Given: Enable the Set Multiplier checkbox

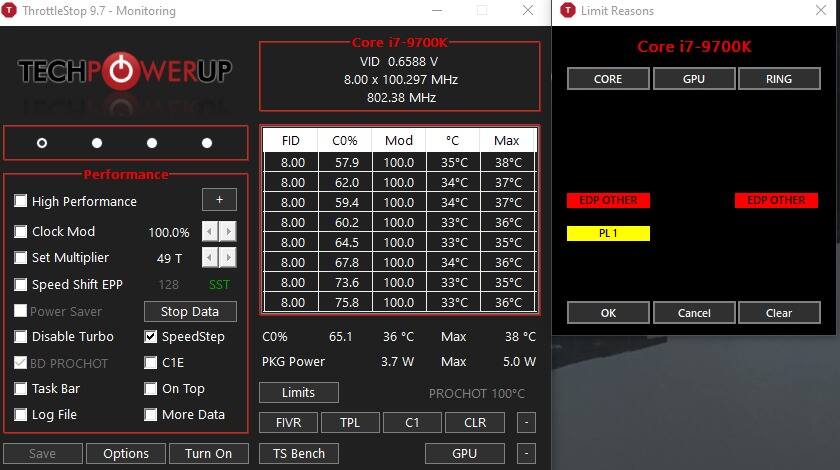Looking at the screenshot, I should point(20,258).
